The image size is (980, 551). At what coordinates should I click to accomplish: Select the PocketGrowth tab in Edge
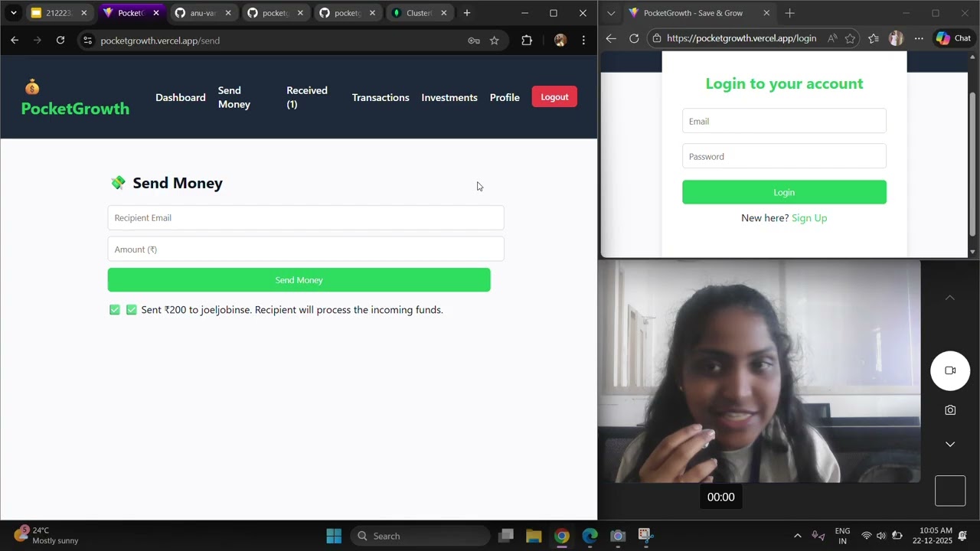[x=700, y=13]
